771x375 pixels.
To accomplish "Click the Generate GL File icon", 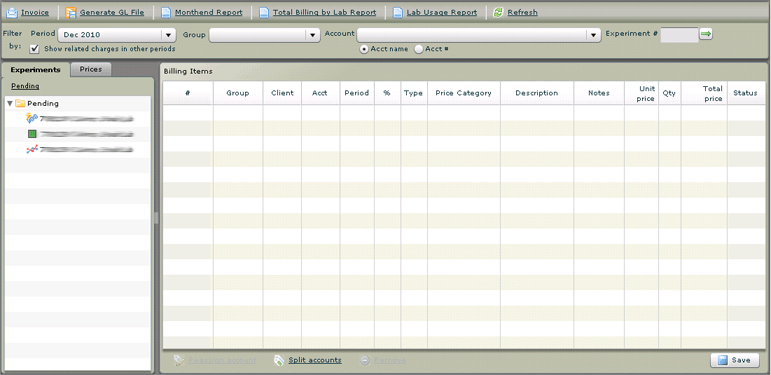I will pos(71,13).
